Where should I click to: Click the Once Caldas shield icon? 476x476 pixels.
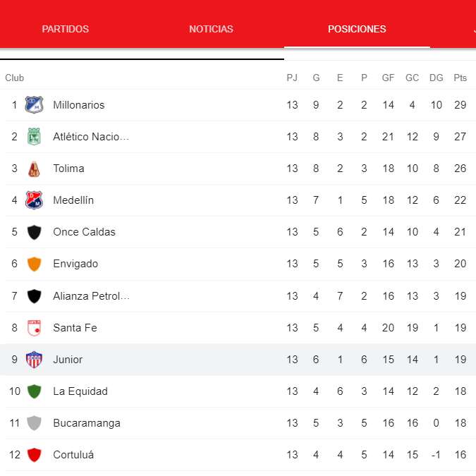coord(34,232)
